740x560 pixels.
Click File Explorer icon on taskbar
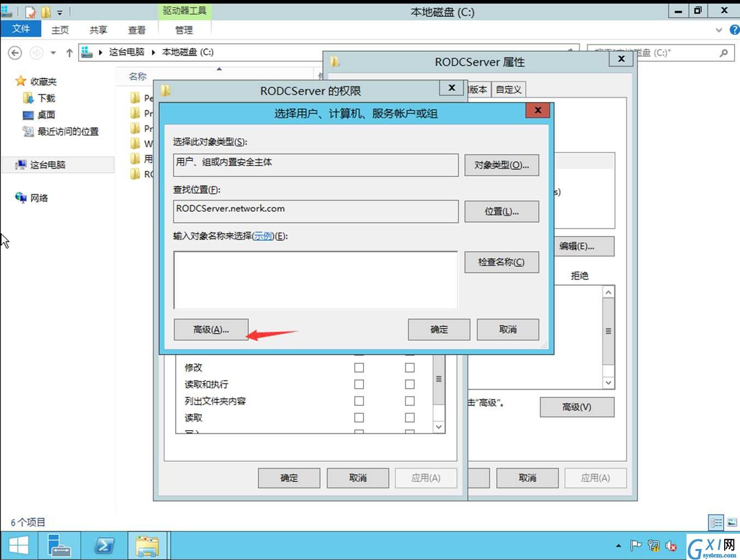147,546
